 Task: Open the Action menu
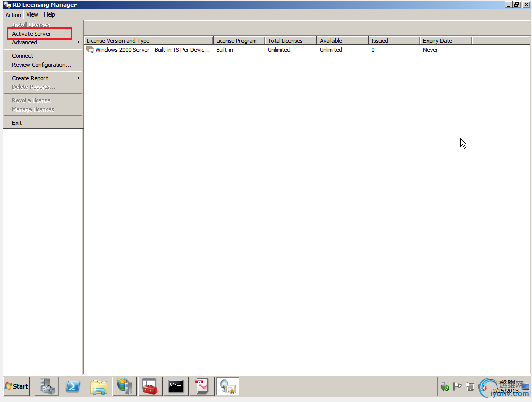13,14
